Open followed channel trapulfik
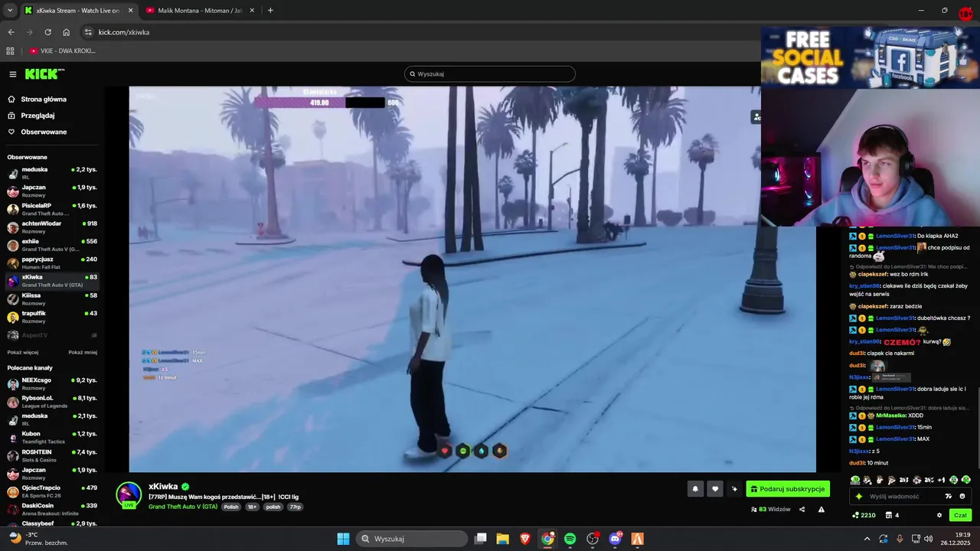Image resolution: width=980 pixels, height=551 pixels. [52, 317]
